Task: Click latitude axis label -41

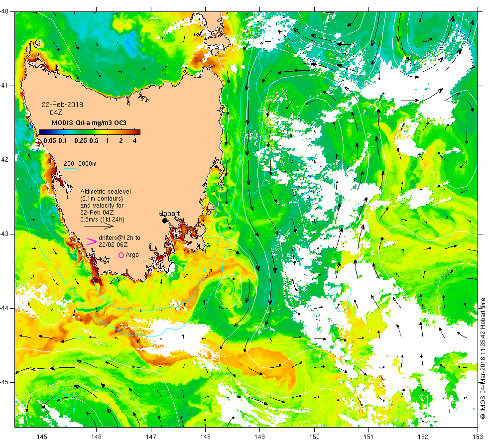Action: 4,86
